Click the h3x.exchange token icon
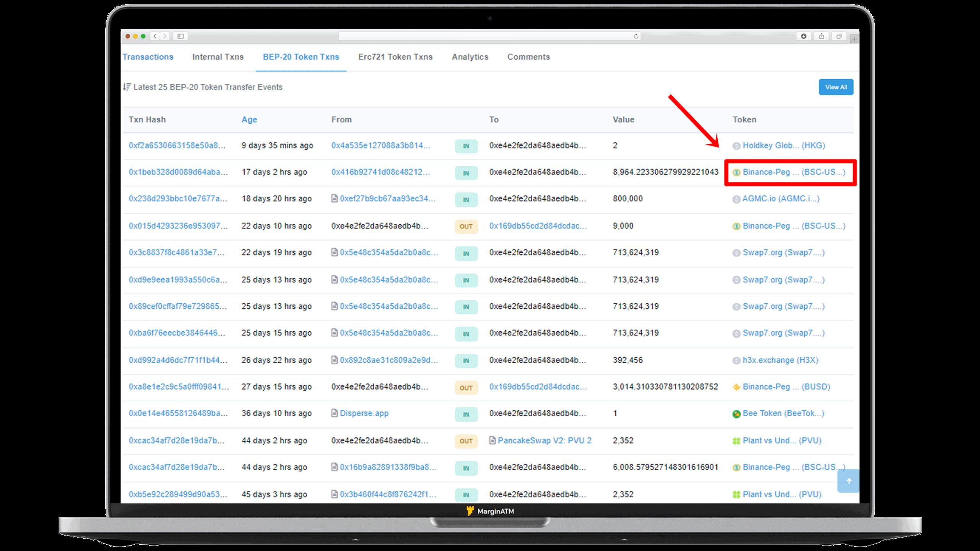The image size is (980, 551). tap(736, 360)
